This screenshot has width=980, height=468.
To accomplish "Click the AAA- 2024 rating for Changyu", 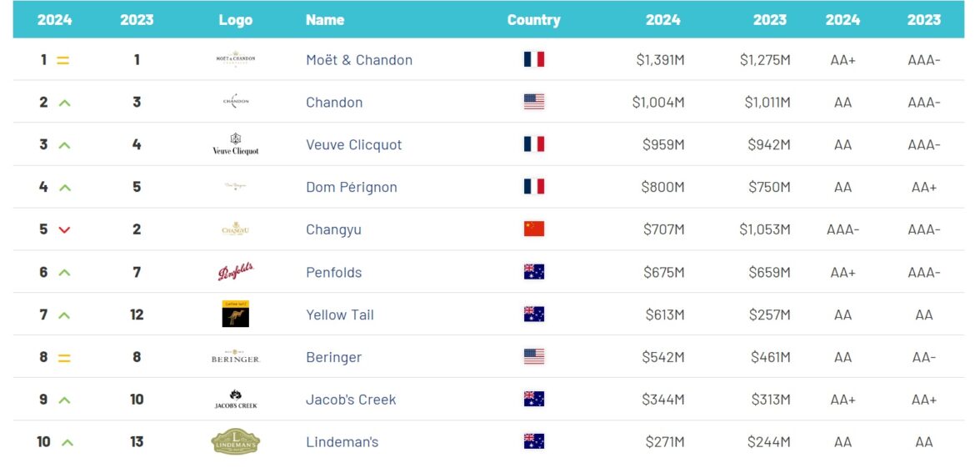I will pyautogui.click(x=842, y=229).
